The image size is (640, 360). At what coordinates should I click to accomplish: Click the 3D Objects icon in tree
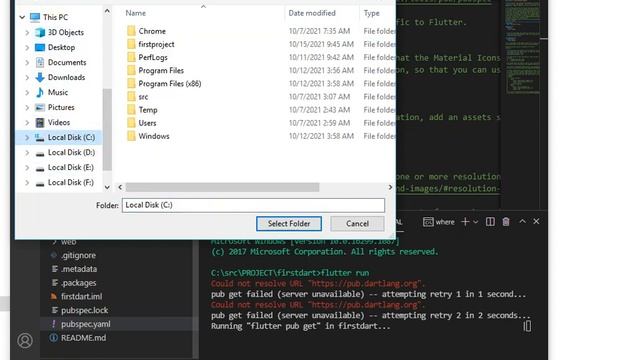coord(40,32)
